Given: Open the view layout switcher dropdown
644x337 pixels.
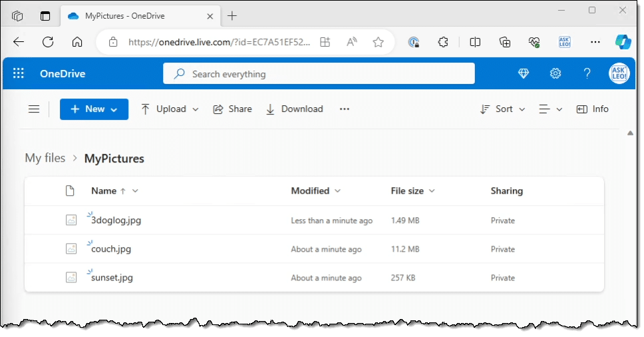Looking at the screenshot, I should point(550,109).
